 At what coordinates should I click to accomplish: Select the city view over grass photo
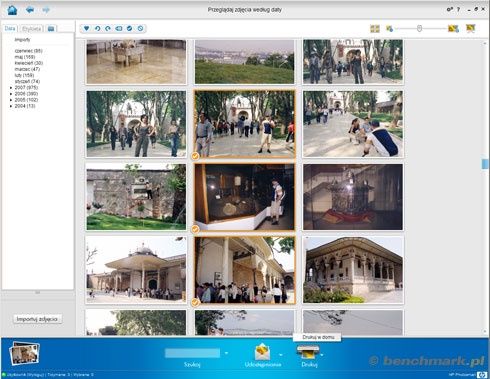(x=244, y=62)
